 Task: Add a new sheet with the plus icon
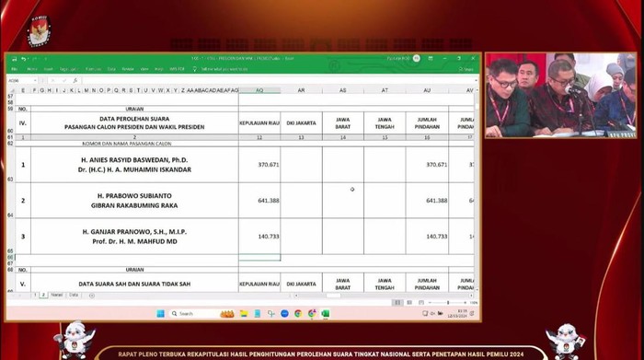(x=92, y=296)
